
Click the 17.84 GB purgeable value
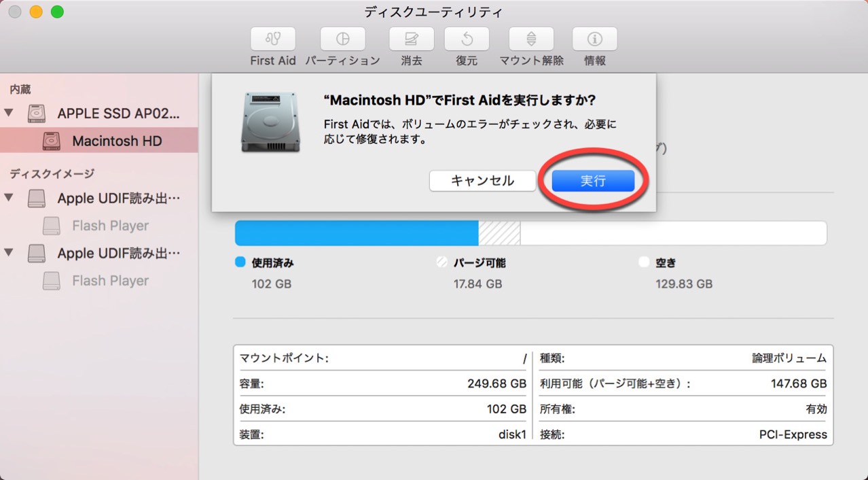coord(477,284)
